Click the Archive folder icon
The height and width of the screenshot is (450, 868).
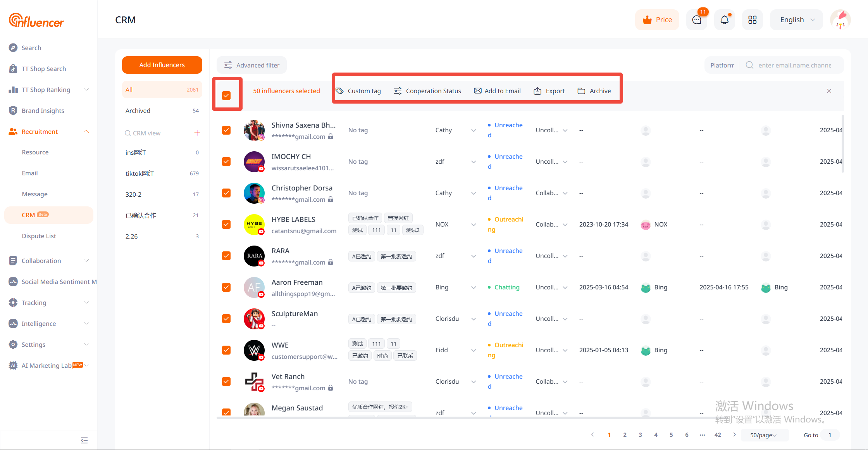[581, 91]
